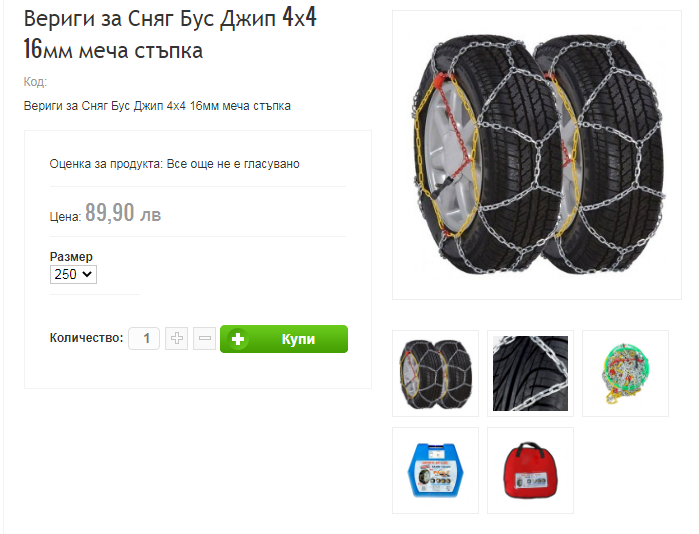Click the minus quantity decrease icon
699x534 pixels.
point(205,338)
